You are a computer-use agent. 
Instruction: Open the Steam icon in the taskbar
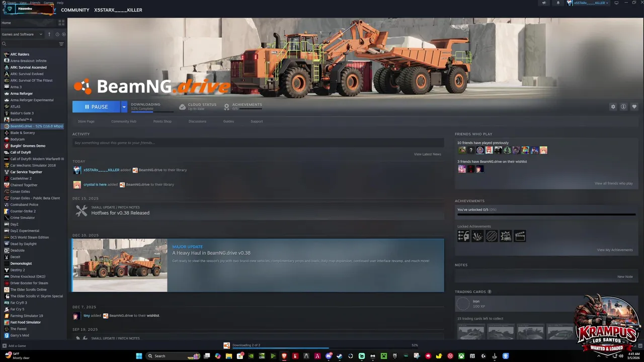click(339, 356)
